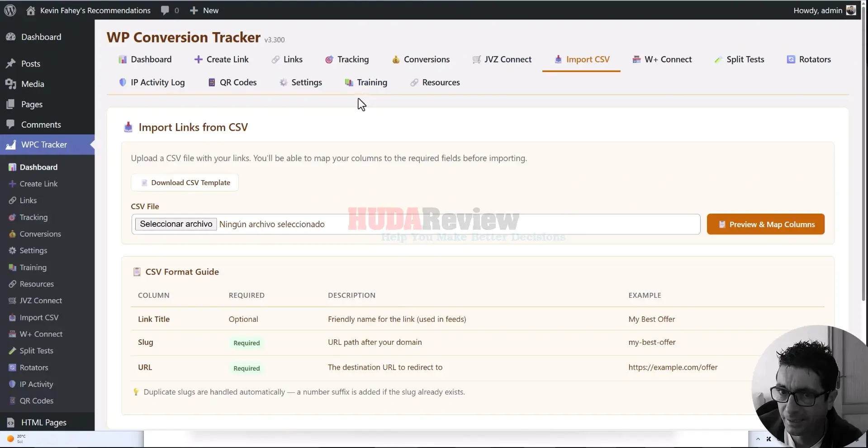The width and height of the screenshot is (868, 448).
Task: Click the QR Codes grid icon in tabs
Action: [211, 82]
